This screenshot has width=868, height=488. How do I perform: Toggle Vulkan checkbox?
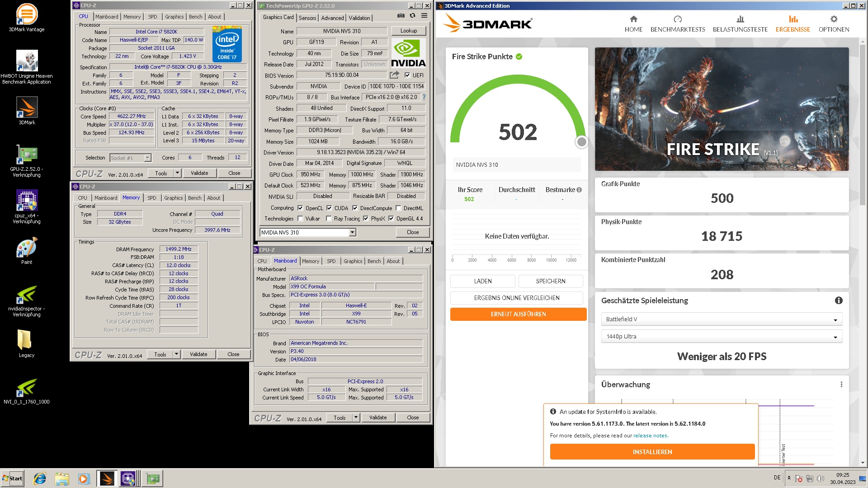click(x=300, y=219)
